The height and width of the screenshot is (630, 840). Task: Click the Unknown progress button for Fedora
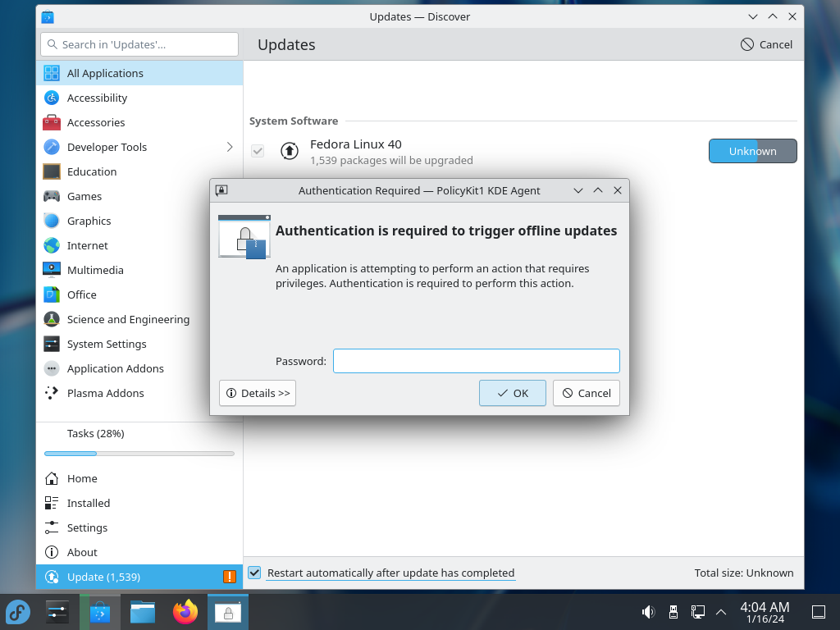753,151
